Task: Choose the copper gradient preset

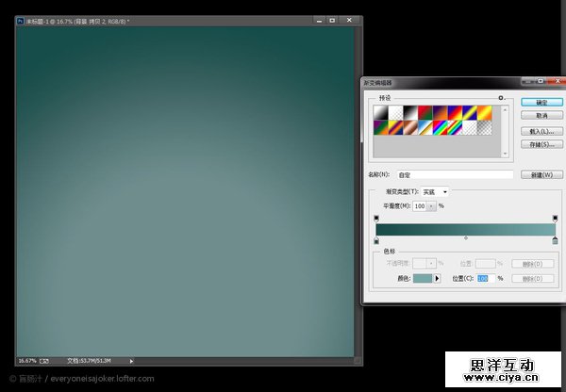Action: tap(410, 127)
